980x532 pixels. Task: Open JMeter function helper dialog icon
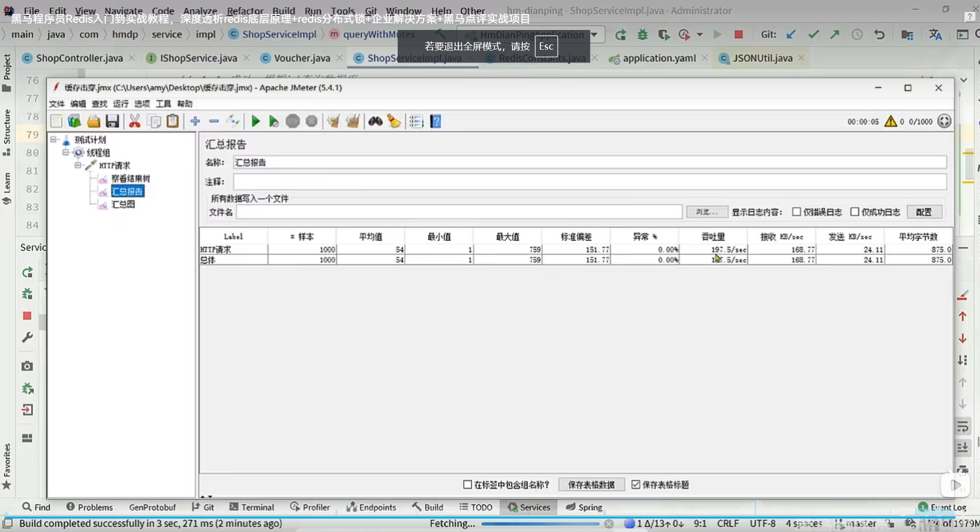416,121
